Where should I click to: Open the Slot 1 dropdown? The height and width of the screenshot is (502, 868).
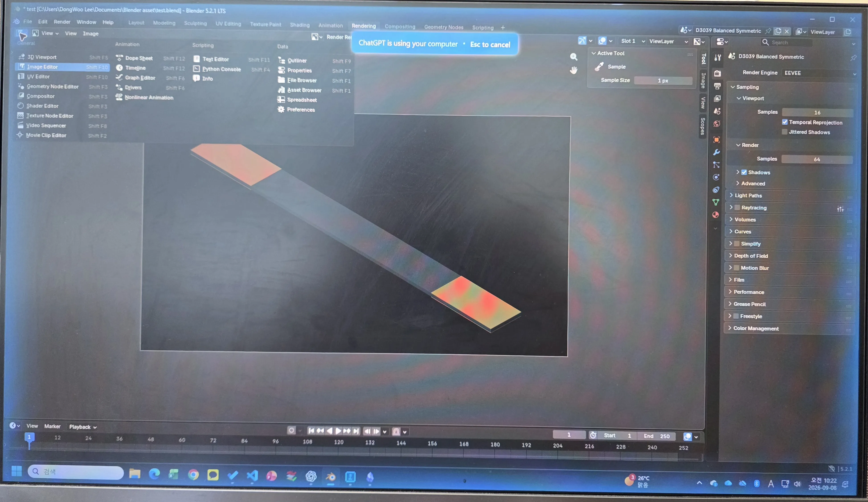tap(633, 41)
